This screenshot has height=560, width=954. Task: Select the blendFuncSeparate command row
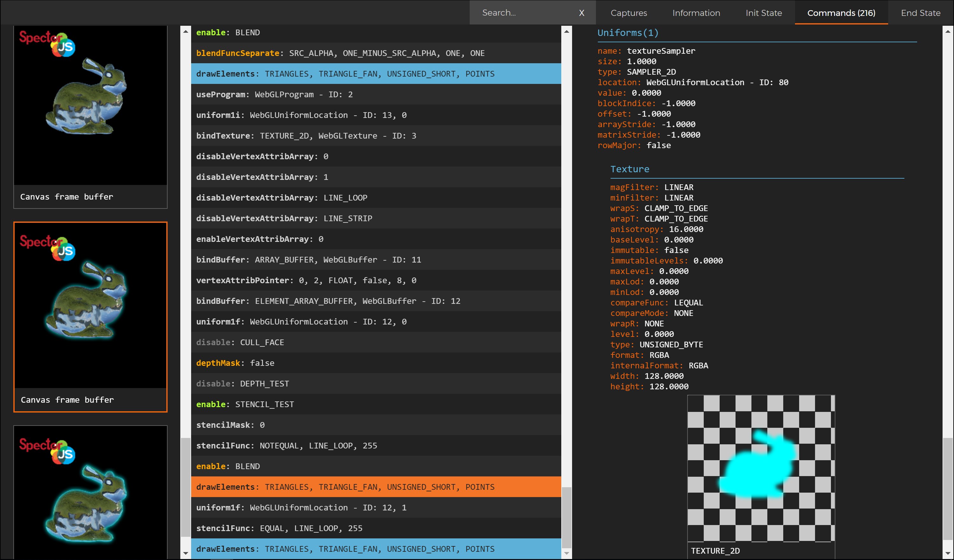[376, 53]
